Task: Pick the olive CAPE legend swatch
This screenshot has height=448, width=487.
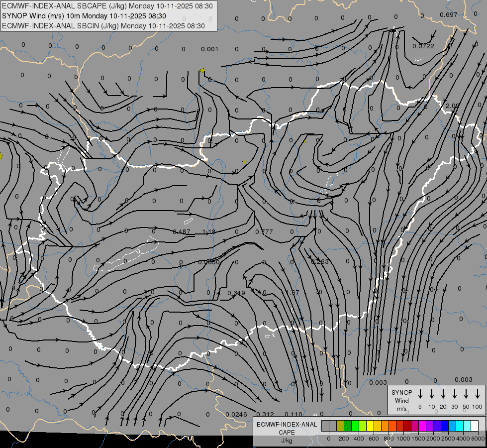Action: (340, 426)
